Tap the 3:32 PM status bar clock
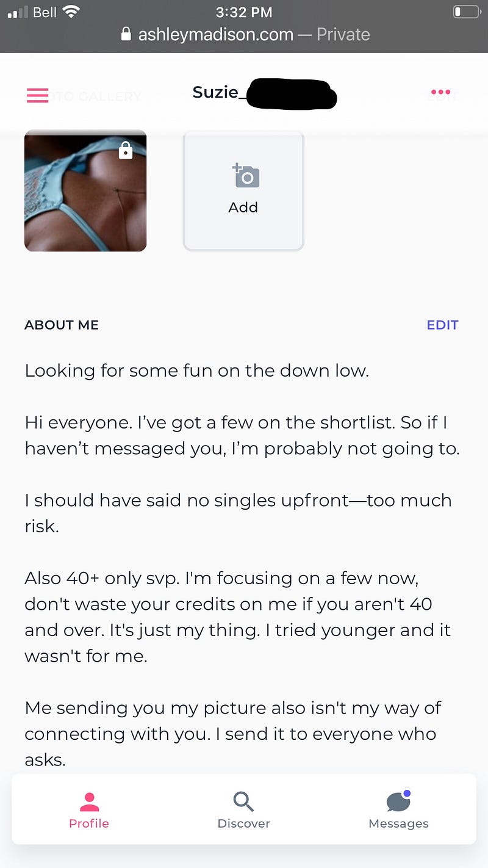Viewport: 488px width, 868px height. pyautogui.click(x=245, y=12)
